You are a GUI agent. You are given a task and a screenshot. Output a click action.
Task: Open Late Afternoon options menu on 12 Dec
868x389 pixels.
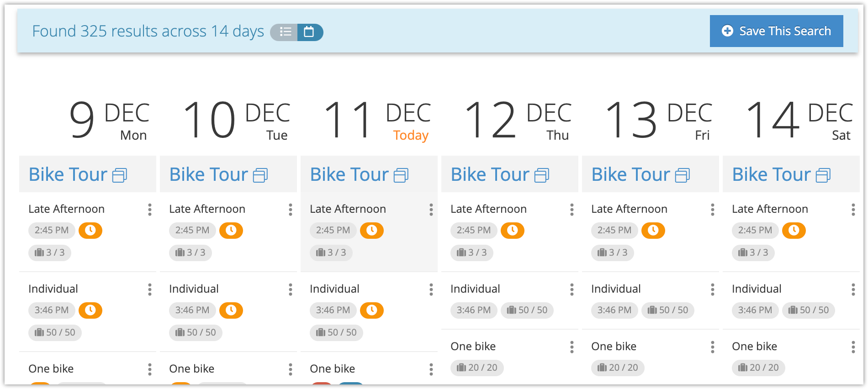pos(572,210)
